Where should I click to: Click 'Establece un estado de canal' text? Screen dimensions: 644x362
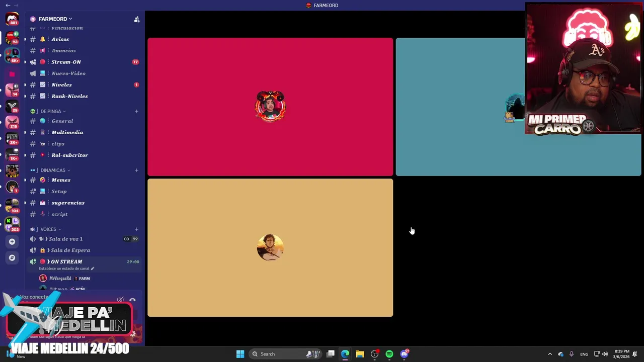(64, 268)
